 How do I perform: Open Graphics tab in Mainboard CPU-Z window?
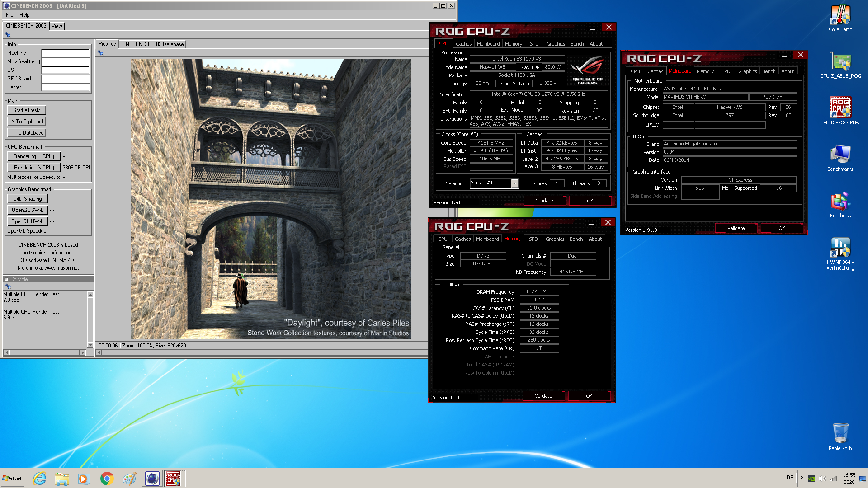pyautogui.click(x=747, y=71)
